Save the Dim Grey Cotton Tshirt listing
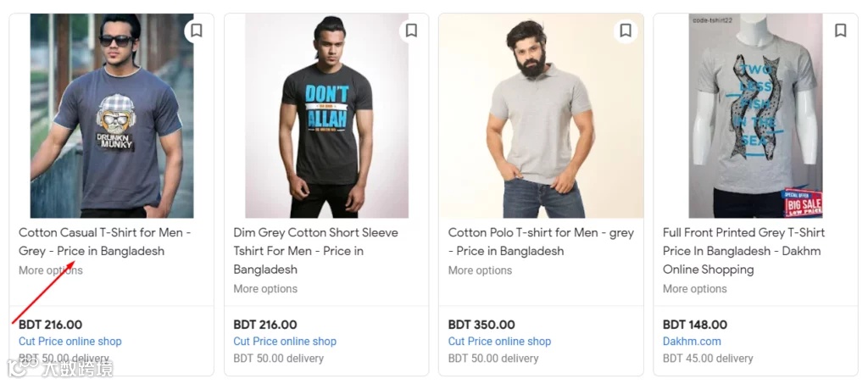The height and width of the screenshot is (384, 868). (411, 31)
